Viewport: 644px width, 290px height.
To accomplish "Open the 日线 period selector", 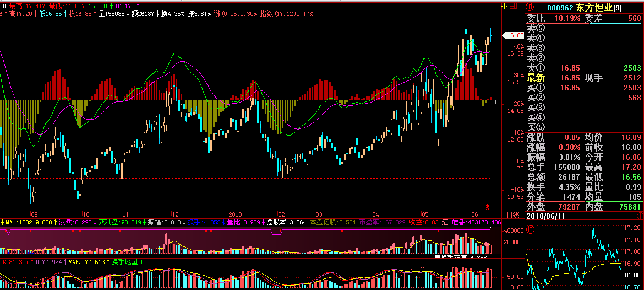I will [x=512, y=214].
